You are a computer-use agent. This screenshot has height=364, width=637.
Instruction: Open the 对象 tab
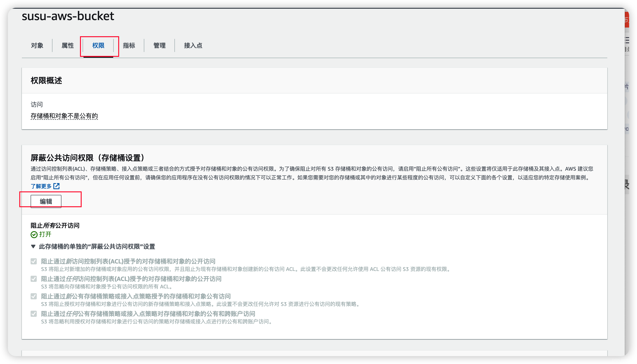click(37, 45)
